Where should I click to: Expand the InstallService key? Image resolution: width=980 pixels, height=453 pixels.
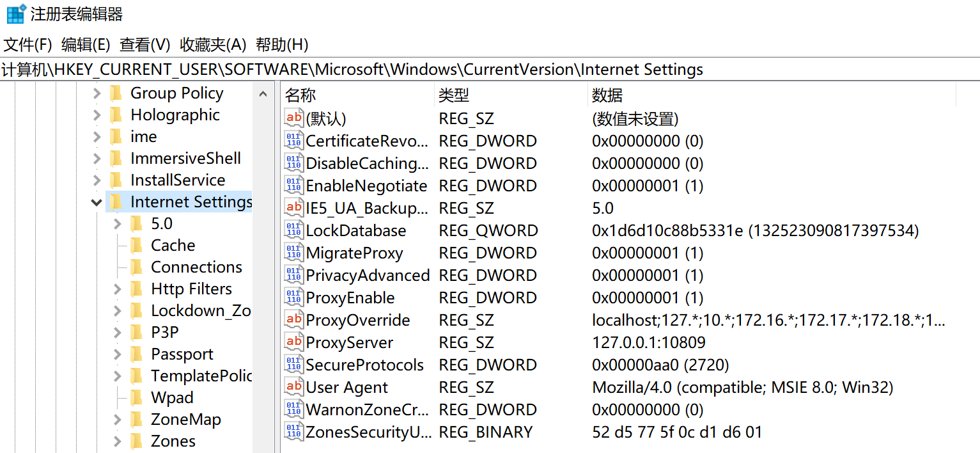pyautogui.click(x=97, y=180)
